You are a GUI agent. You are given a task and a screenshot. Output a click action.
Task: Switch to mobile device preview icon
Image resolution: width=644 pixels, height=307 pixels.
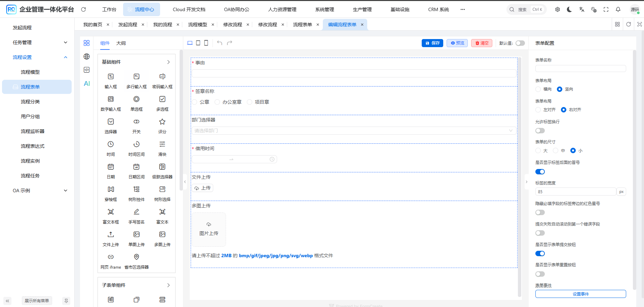click(x=206, y=43)
